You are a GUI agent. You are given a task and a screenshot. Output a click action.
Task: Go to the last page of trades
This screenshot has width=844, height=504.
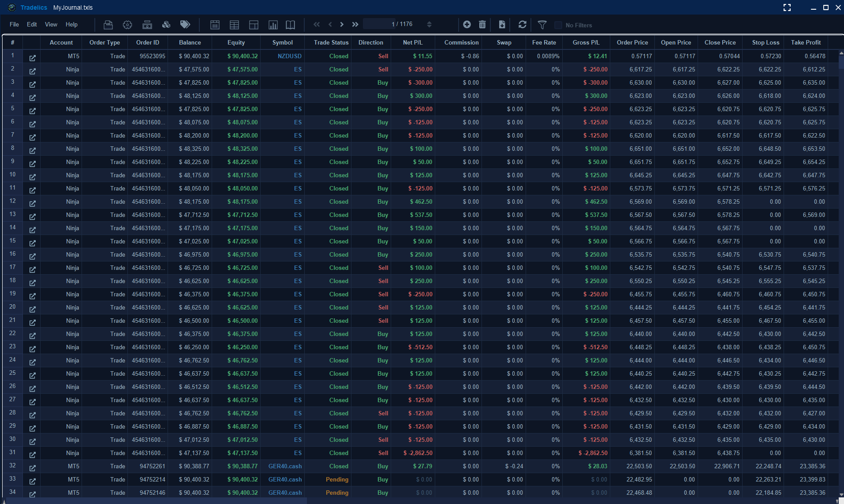click(355, 25)
